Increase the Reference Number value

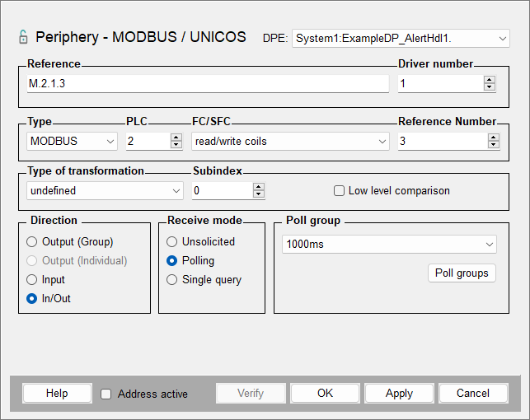tap(494, 138)
